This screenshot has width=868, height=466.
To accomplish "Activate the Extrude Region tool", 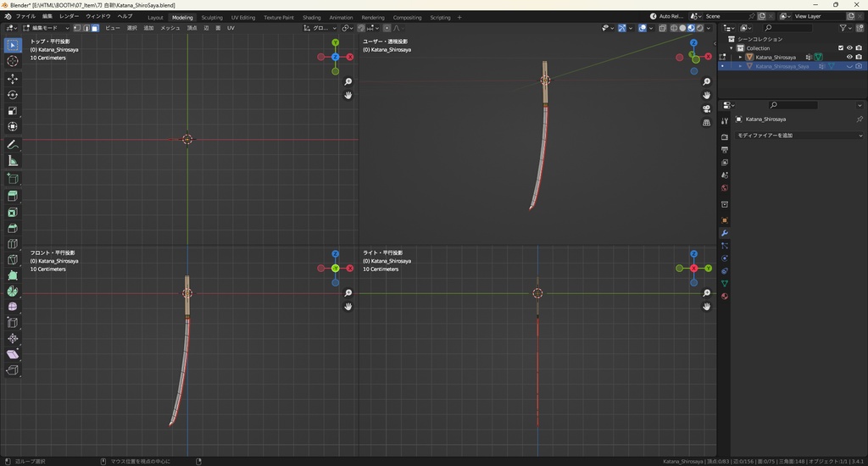I will (13, 196).
